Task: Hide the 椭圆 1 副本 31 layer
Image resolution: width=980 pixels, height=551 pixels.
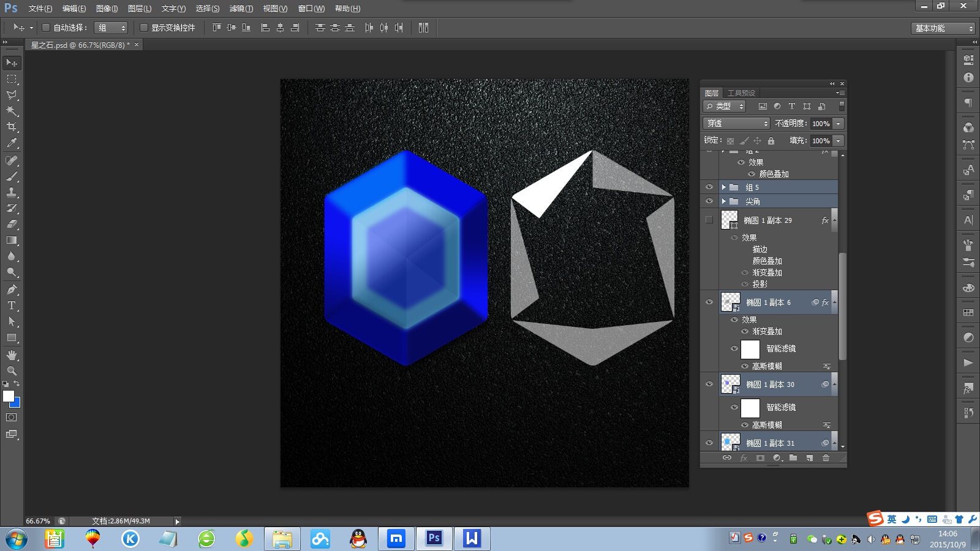Action: click(x=709, y=443)
